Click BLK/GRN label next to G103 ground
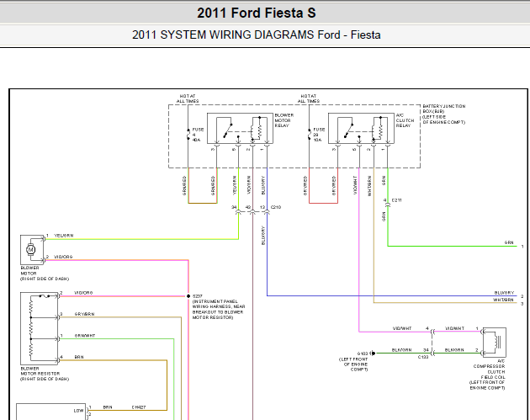530x420 pixels. coord(401,350)
